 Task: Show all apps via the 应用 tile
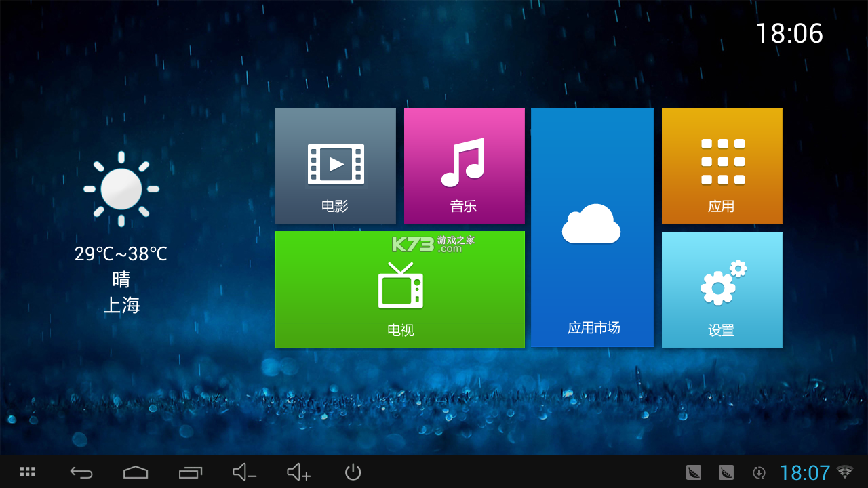point(722,165)
